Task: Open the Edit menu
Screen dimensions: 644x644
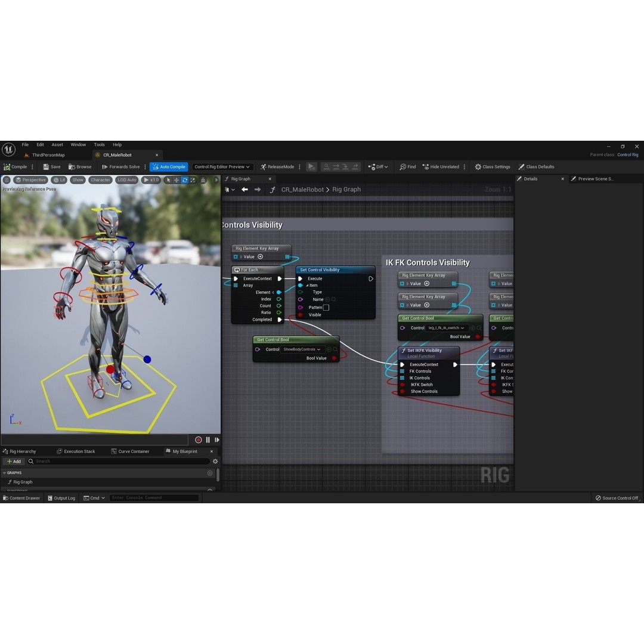Action: point(40,144)
